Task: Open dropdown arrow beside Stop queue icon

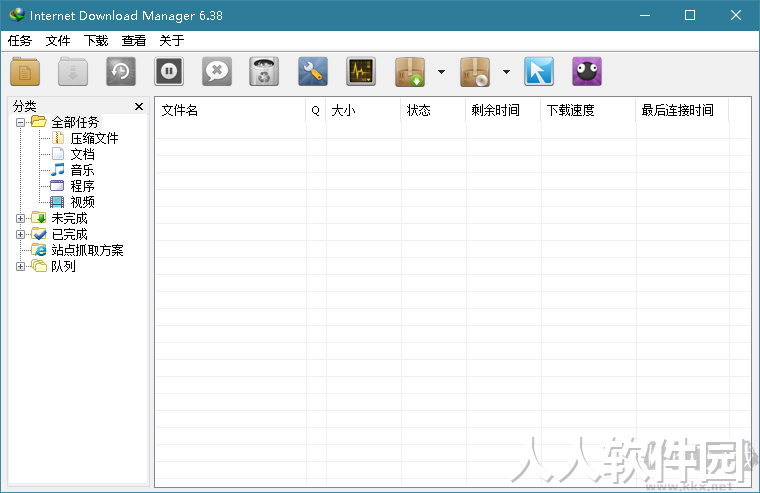Action: point(506,72)
